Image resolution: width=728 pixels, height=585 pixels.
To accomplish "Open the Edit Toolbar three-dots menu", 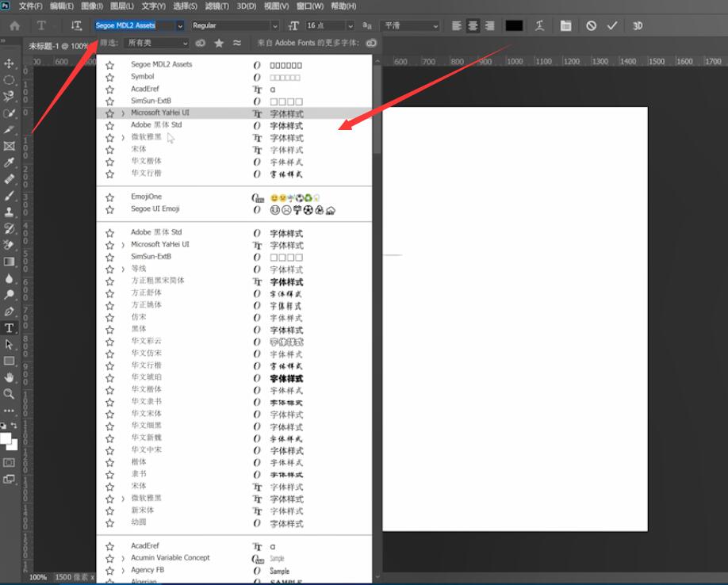I will point(9,411).
